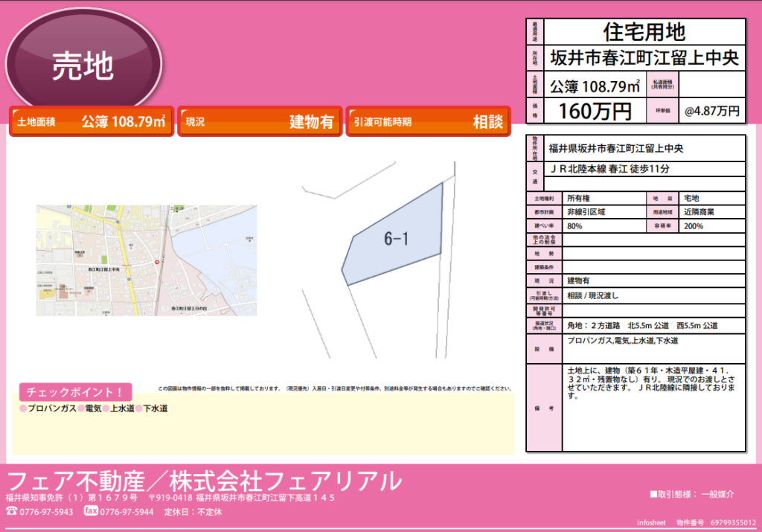This screenshot has height=532, width=762.
Task: Click プロパンガス,電気,上水道,下水道 in the 設備 row
Action: [x=623, y=341]
